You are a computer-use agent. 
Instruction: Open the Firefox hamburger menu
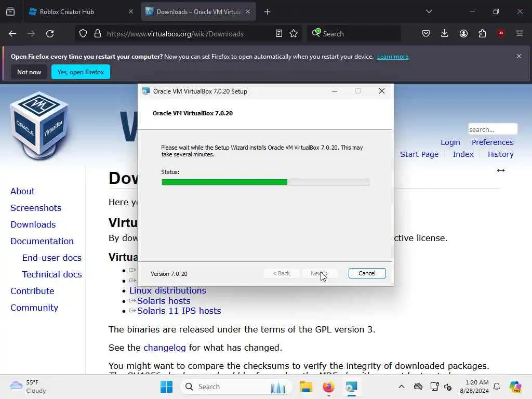pyautogui.click(x=520, y=33)
